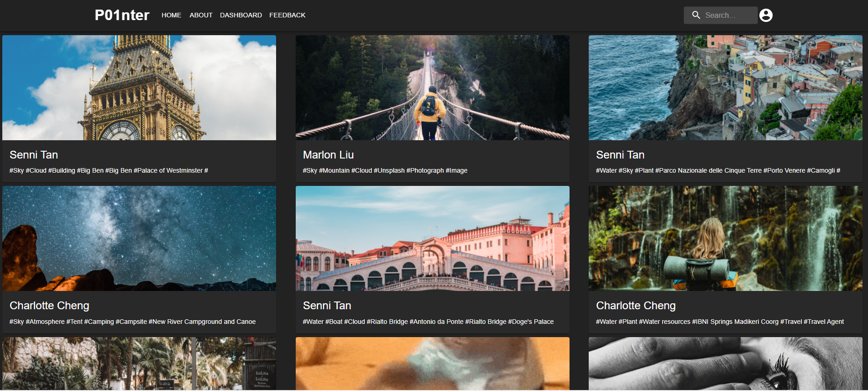The height and width of the screenshot is (391, 868).
Task: Click the #Water resources tag
Action: coord(664,322)
